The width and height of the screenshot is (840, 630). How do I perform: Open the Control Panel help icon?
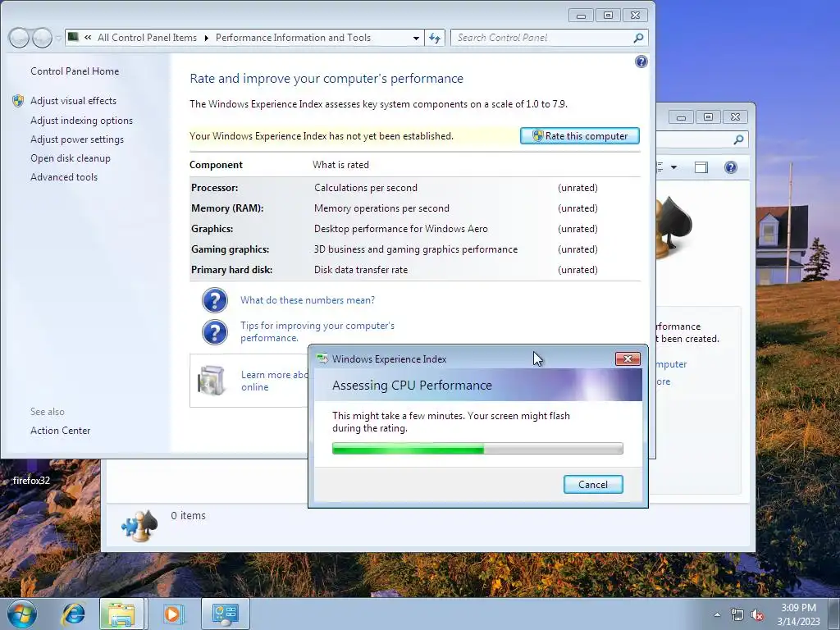tap(641, 62)
